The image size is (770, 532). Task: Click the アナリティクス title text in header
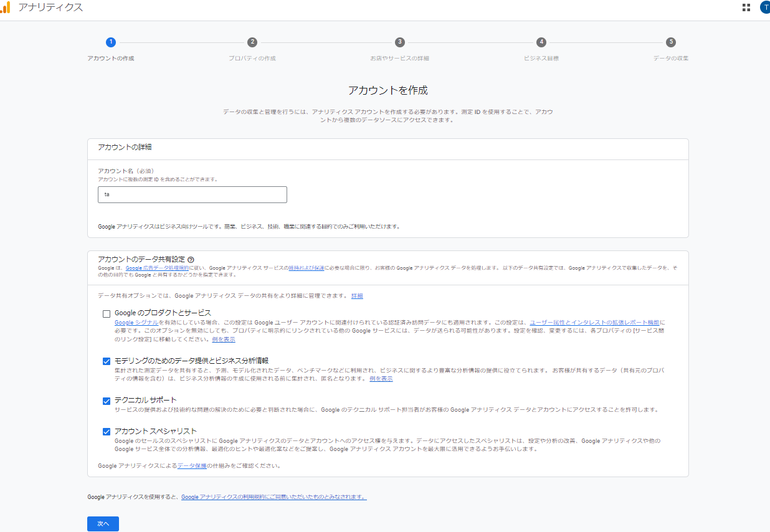point(50,7)
